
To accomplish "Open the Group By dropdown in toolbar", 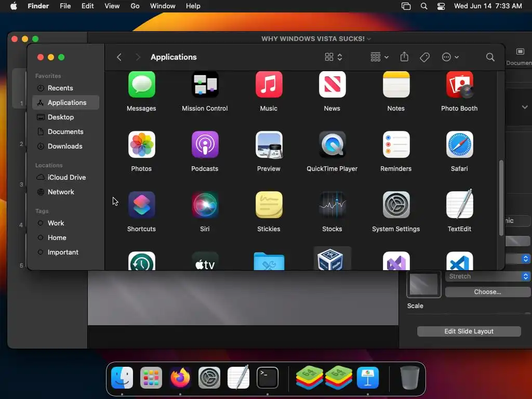I will point(379,57).
